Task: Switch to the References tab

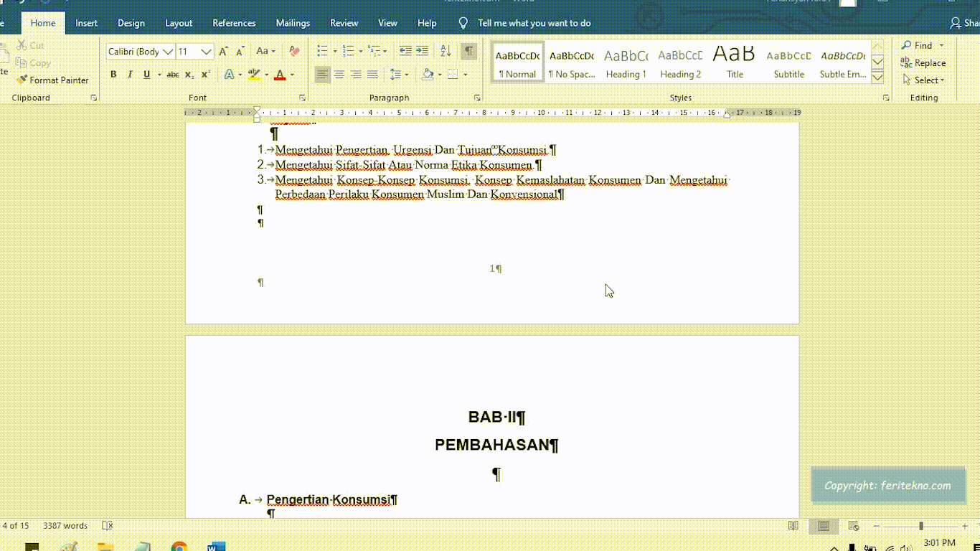Action: [234, 23]
